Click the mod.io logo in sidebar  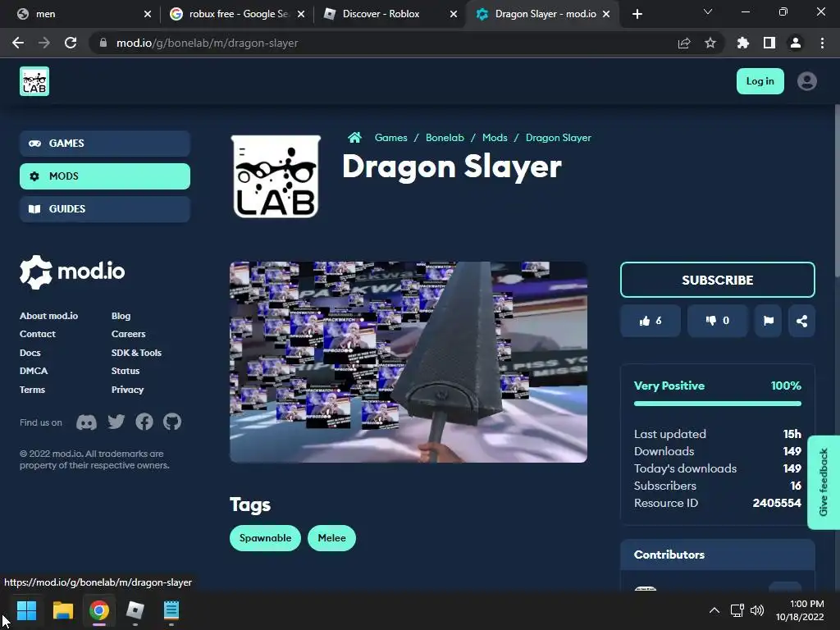coord(72,272)
